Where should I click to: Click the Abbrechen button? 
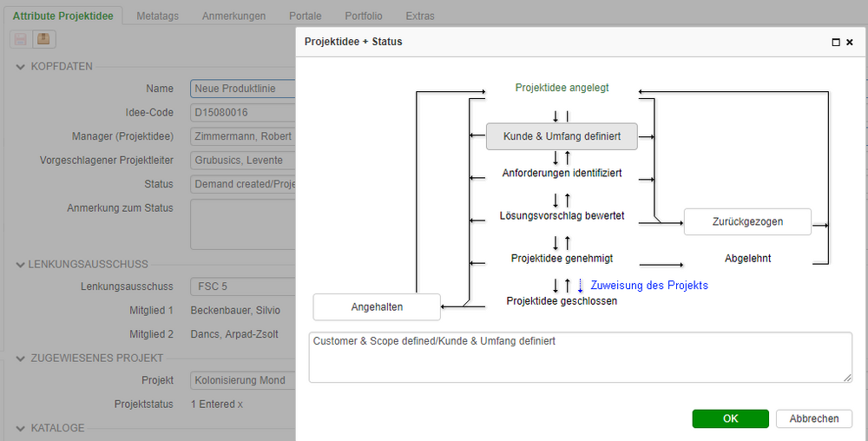coord(814,418)
